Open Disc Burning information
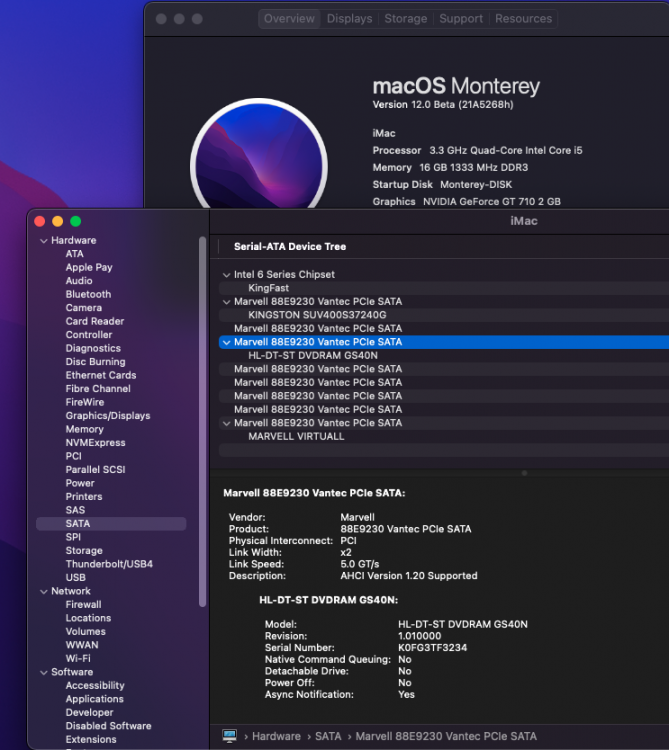669x750 pixels. [96, 362]
